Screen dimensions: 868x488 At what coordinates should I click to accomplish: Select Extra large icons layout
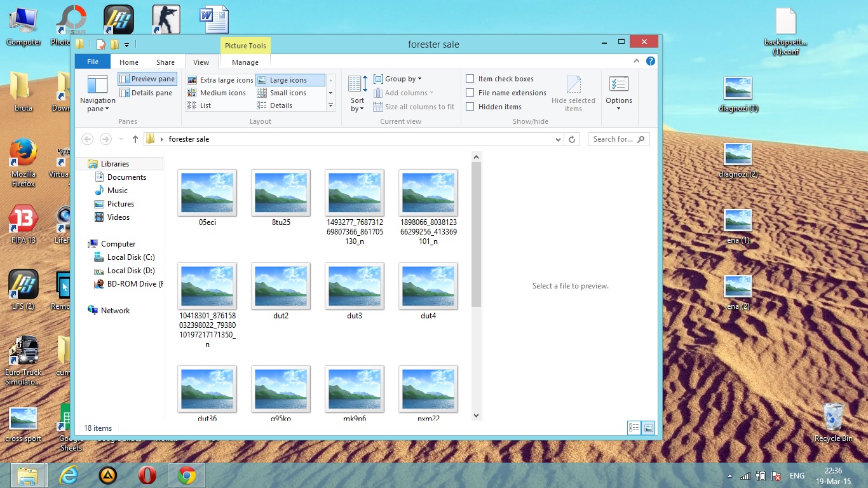220,80
